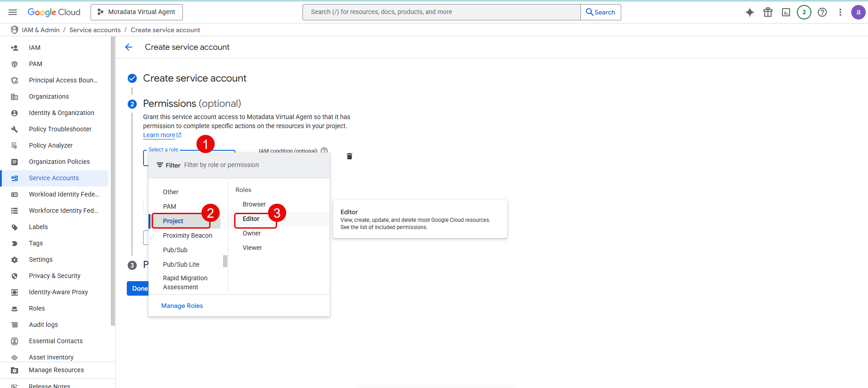Click the PAM shield icon in sidebar
868x388 pixels.
(x=14, y=64)
